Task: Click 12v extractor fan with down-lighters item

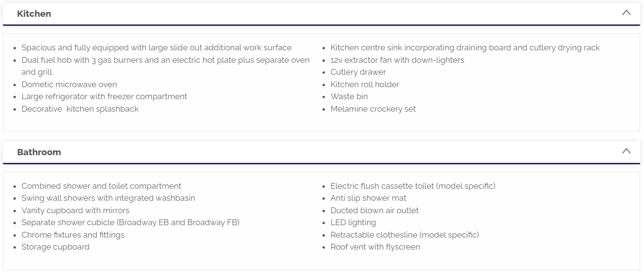Action: 397,60
